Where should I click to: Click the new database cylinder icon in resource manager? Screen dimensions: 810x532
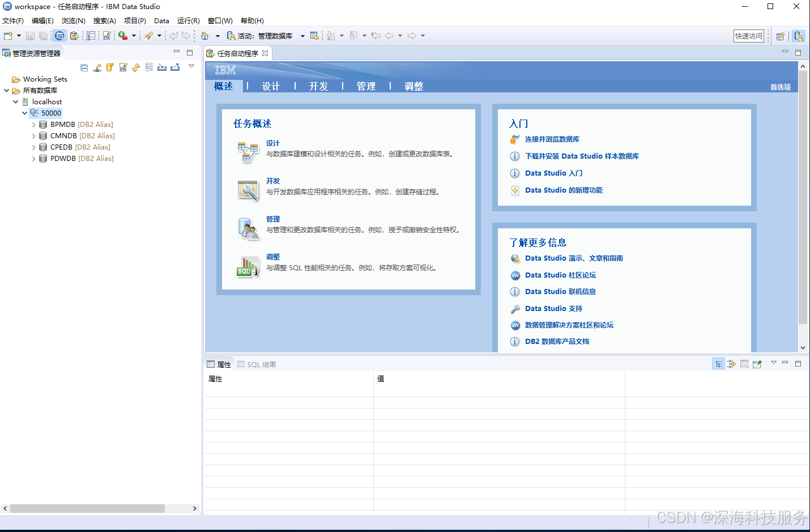click(x=110, y=67)
